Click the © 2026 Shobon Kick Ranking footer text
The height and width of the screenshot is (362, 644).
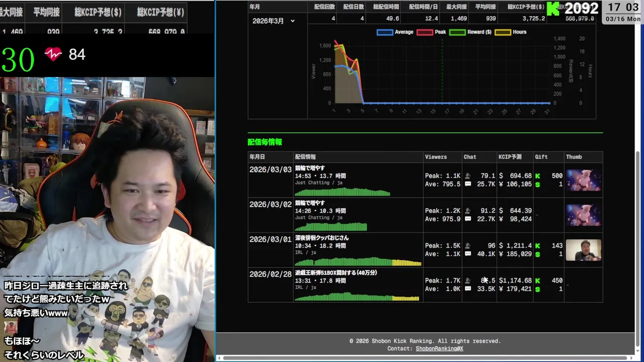[x=425, y=341]
